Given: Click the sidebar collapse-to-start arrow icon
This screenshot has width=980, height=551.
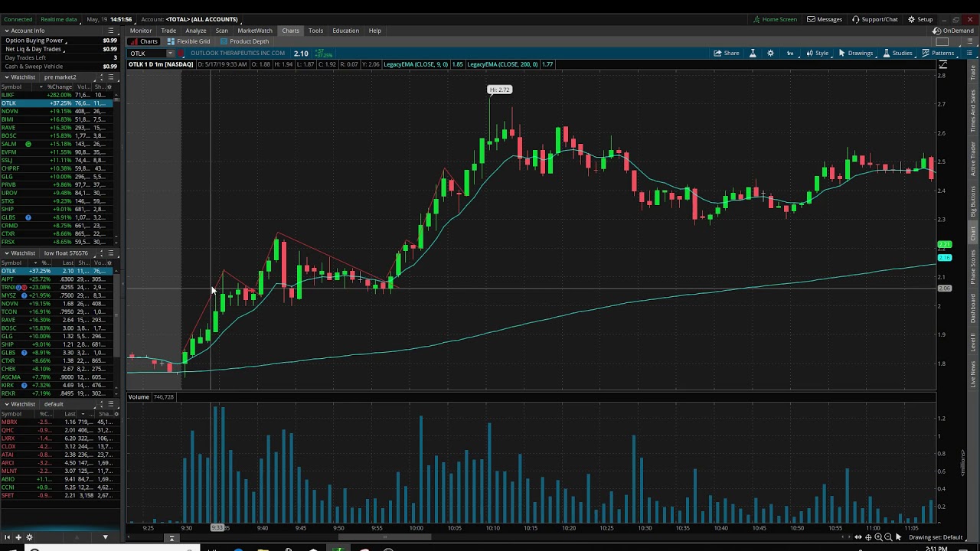Looking at the screenshot, I should pos(8,537).
